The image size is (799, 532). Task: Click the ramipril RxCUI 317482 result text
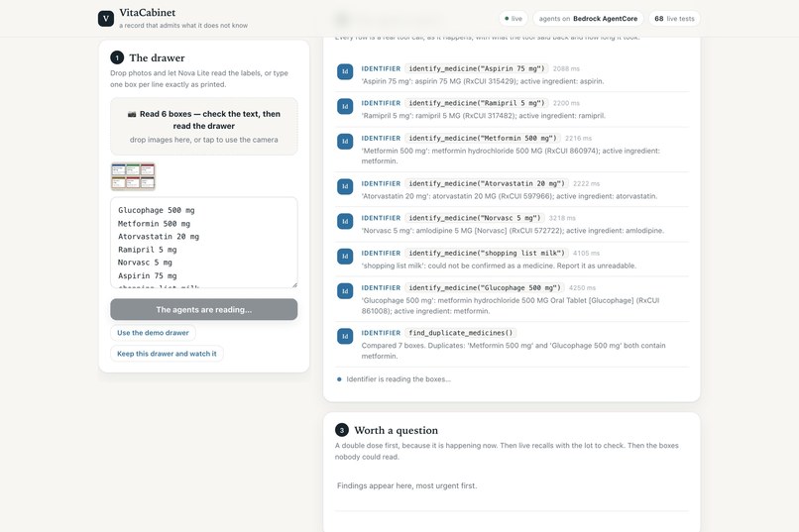click(x=484, y=116)
